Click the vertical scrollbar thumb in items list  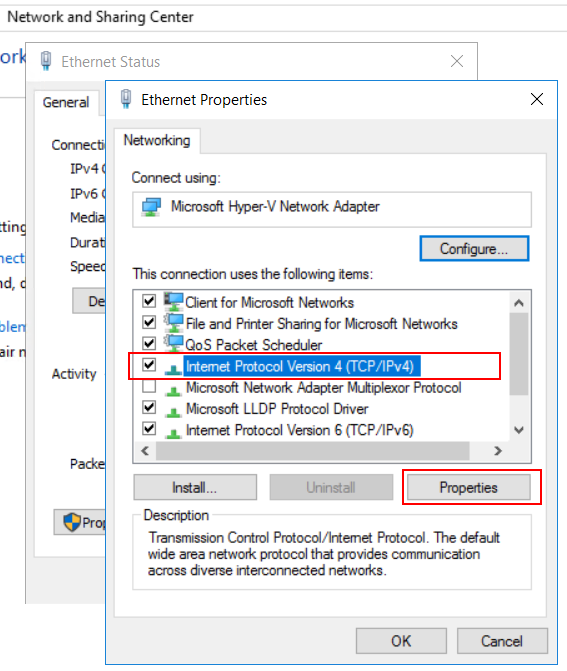point(519,354)
